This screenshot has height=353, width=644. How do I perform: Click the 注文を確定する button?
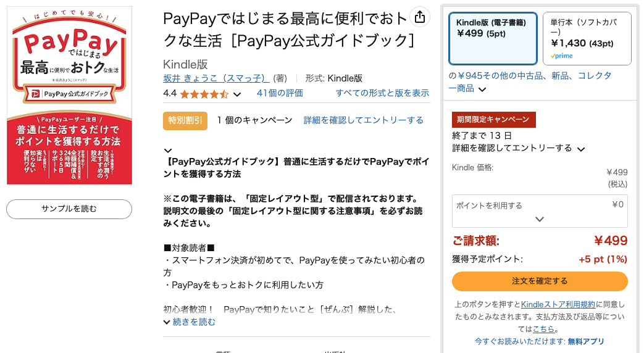[x=540, y=281]
